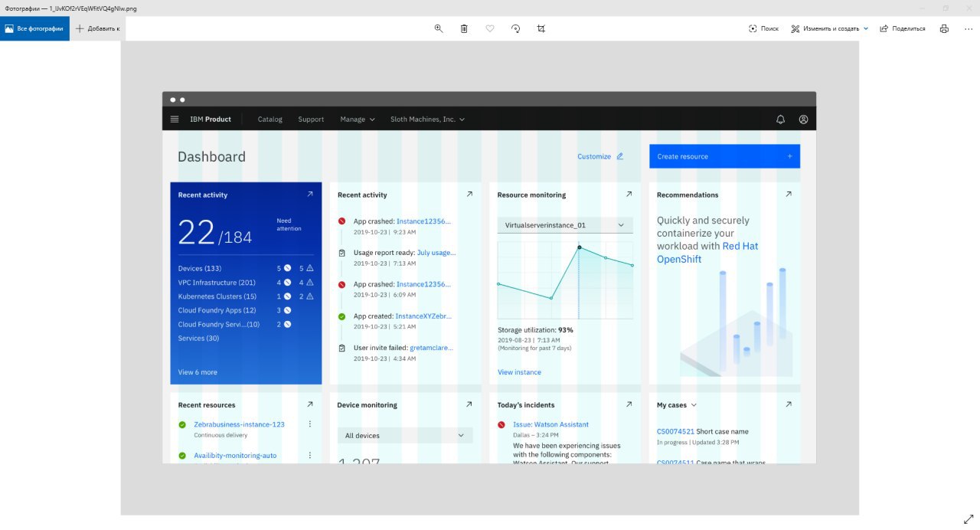
Task: Click the Kubernetes Clusters (15) row
Action: [246, 296]
